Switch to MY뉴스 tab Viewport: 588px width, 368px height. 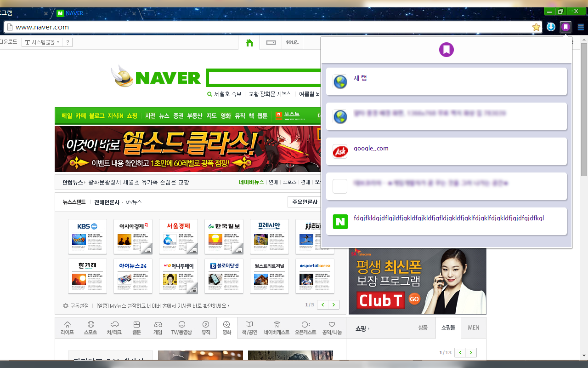134,202
